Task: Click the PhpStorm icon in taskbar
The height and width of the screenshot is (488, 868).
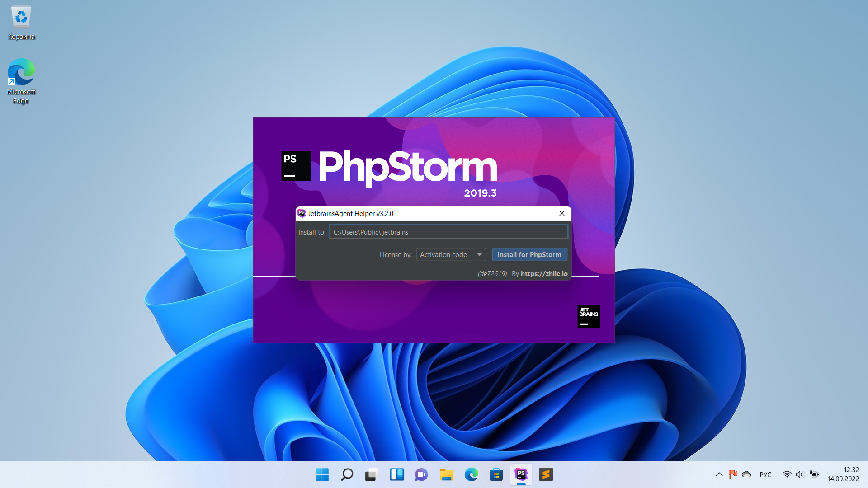Action: pos(521,474)
